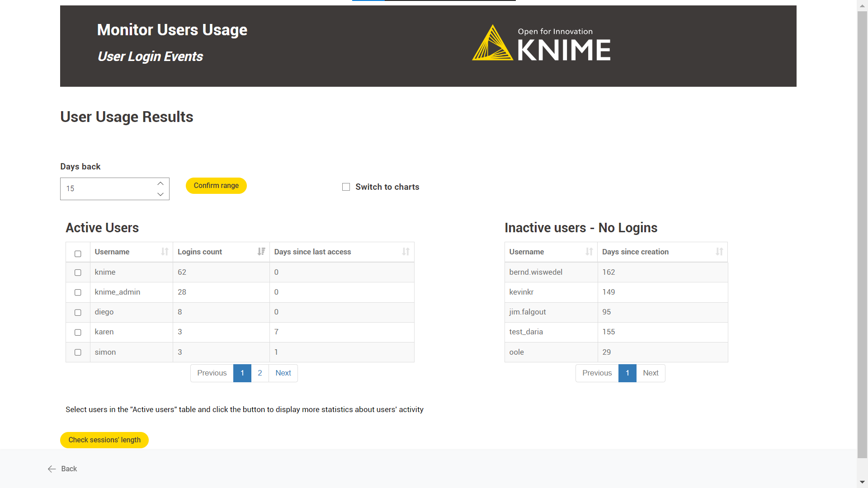The height and width of the screenshot is (488, 868).
Task: Click the Confirm range button
Action: pyautogui.click(x=216, y=186)
